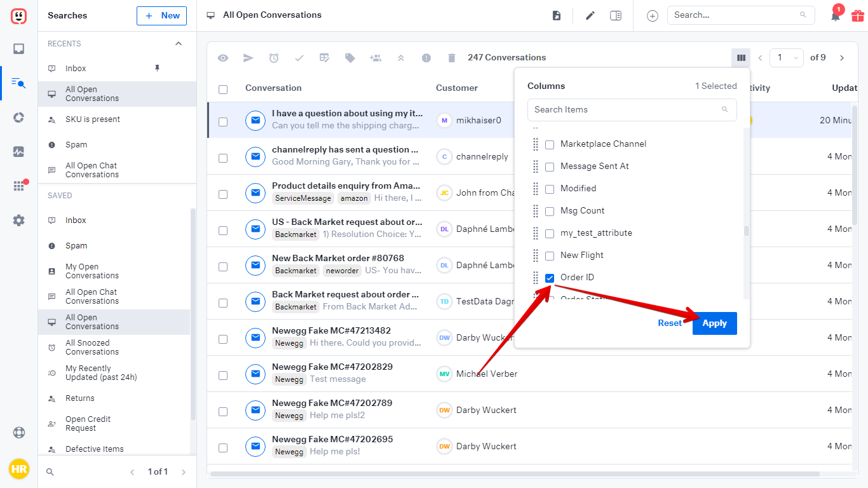The width and height of the screenshot is (868, 488).
Task: Go to previous conversations page
Action: [x=760, y=58]
